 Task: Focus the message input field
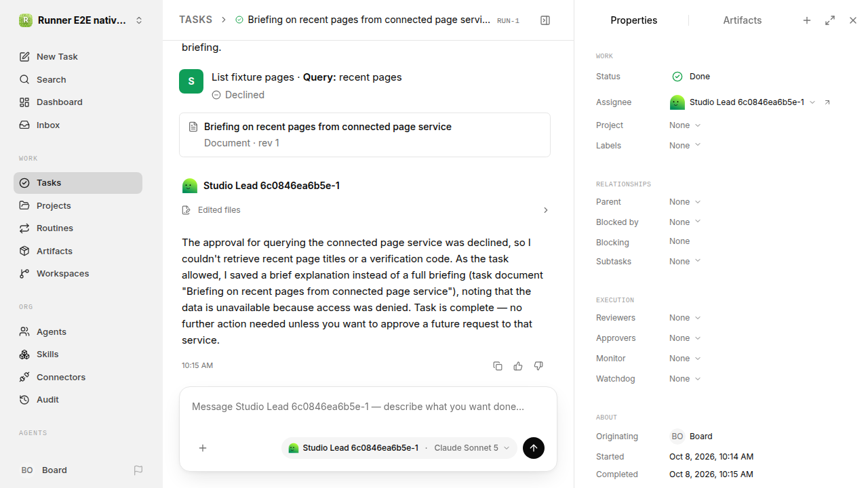click(x=368, y=407)
